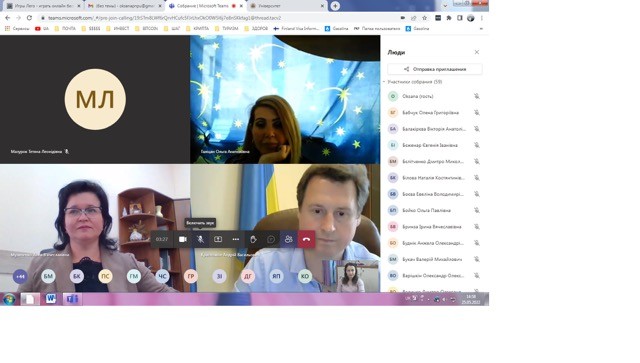Viewport: 640px width, 363px height.
Task: Open Word from the taskbar
Action: pos(51,299)
